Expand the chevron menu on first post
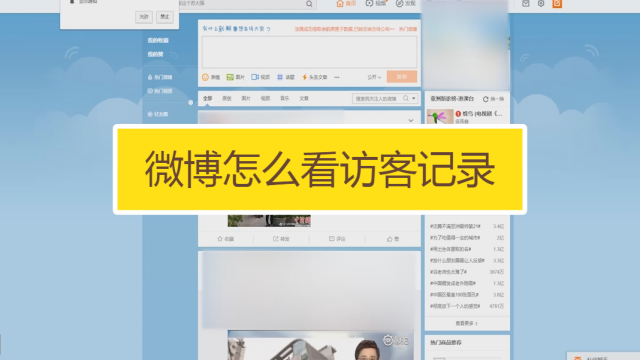Viewport: 640px width, 360px height. coord(411,120)
